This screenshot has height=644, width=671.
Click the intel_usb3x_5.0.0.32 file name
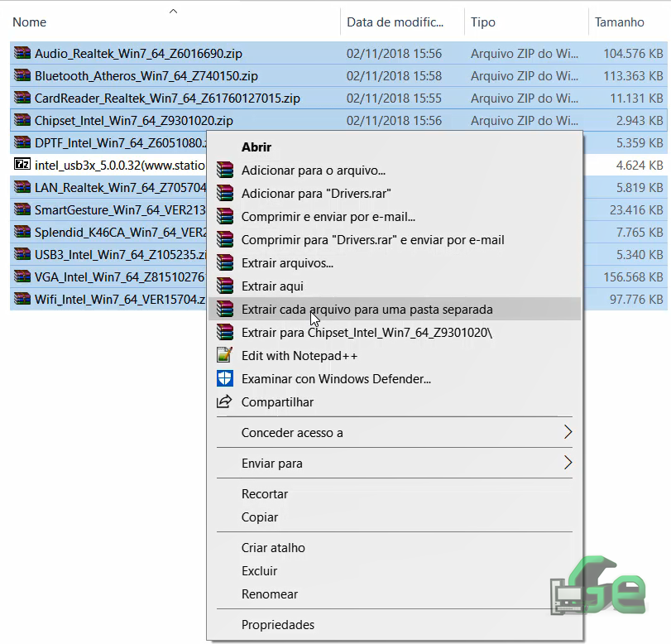click(120, 165)
